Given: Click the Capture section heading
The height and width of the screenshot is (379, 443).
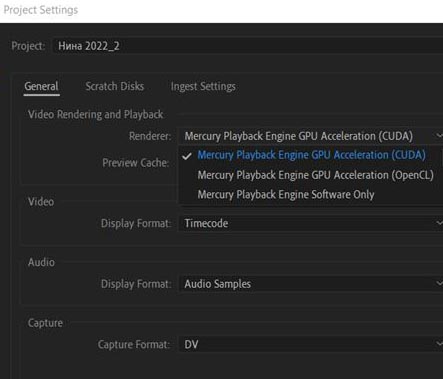Looking at the screenshot, I should tap(45, 323).
